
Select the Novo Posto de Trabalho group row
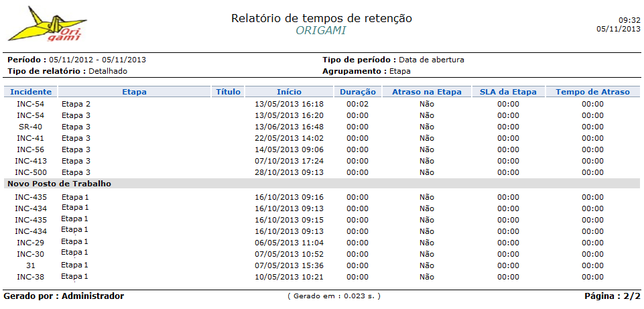tap(59, 184)
